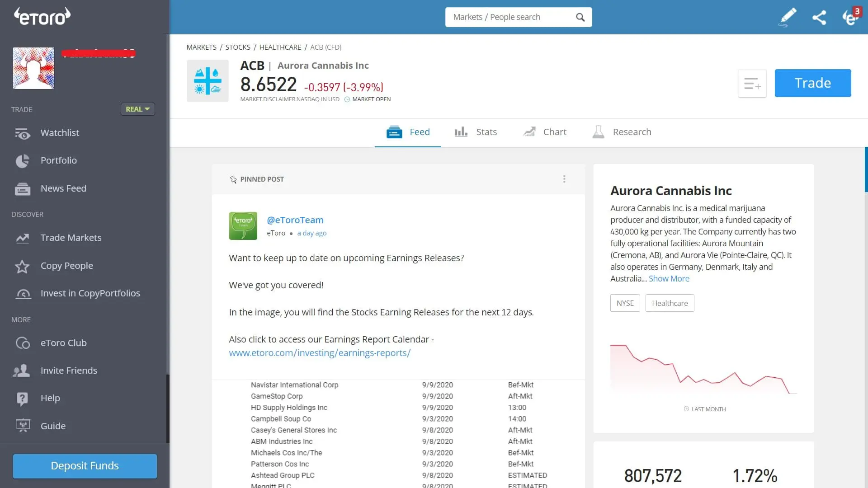868x488 pixels.
Task: Click the eToro Club icon
Action: pos(23,343)
